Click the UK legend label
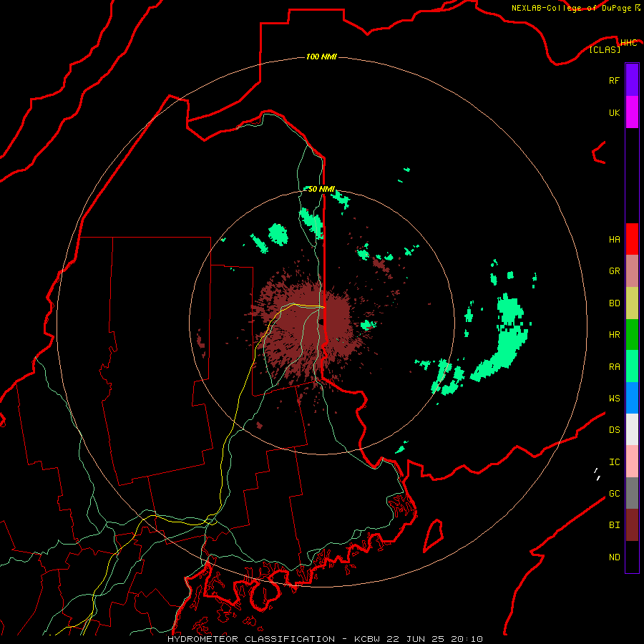The width and height of the screenshot is (644, 644). pyautogui.click(x=614, y=112)
